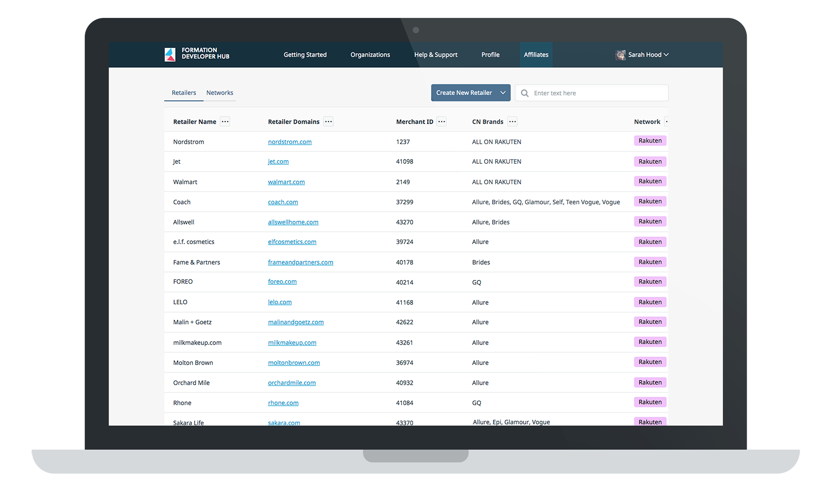Click Rakuten badge for Molton Brown
Viewport: 832px width, 504px height.
650,362
